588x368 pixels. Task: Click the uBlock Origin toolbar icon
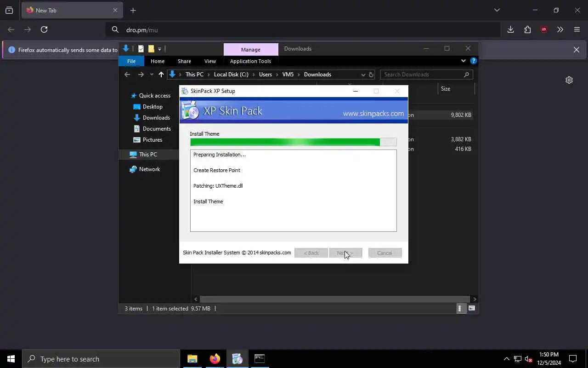coord(544,29)
